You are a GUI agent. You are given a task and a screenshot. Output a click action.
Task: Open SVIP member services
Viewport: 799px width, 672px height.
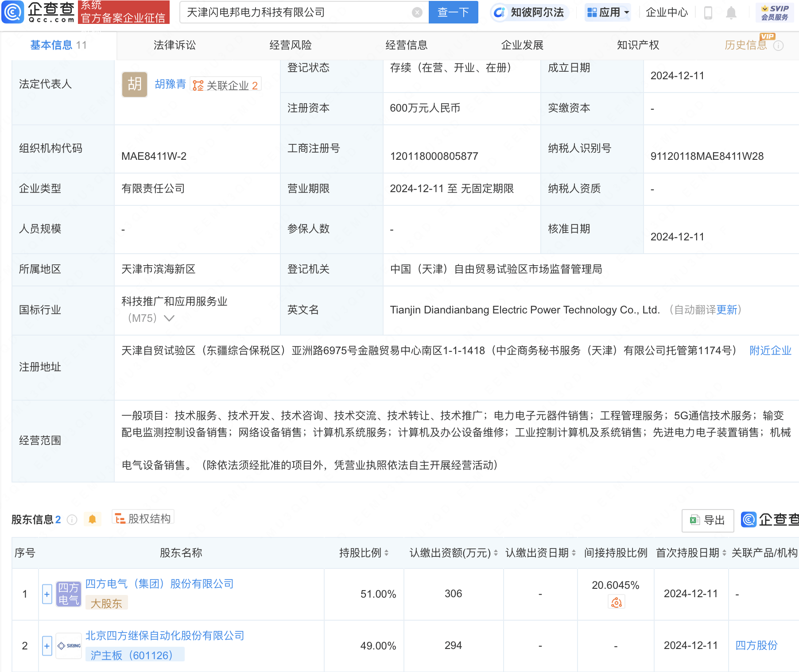pos(775,12)
